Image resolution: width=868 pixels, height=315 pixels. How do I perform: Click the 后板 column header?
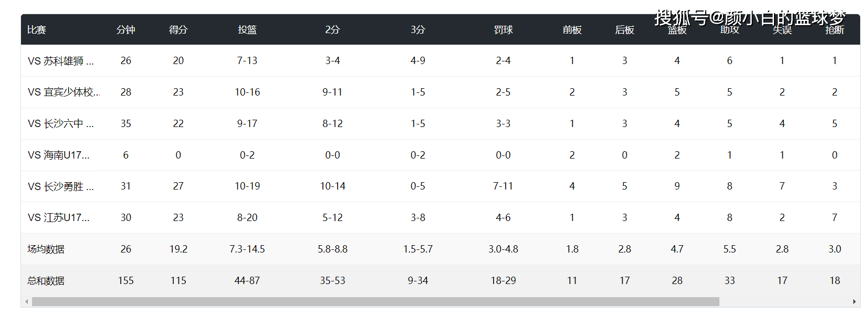(624, 30)
